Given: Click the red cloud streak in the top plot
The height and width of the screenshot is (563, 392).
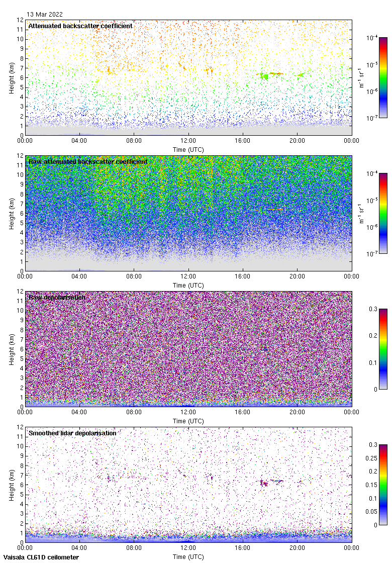Looking at the screenshot, I should 276,73.
